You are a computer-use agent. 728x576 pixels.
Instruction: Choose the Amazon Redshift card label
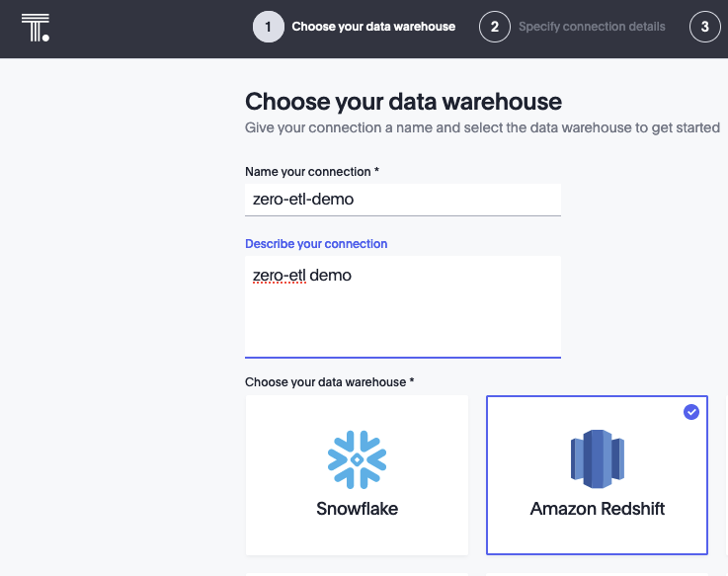pos(597,509)
